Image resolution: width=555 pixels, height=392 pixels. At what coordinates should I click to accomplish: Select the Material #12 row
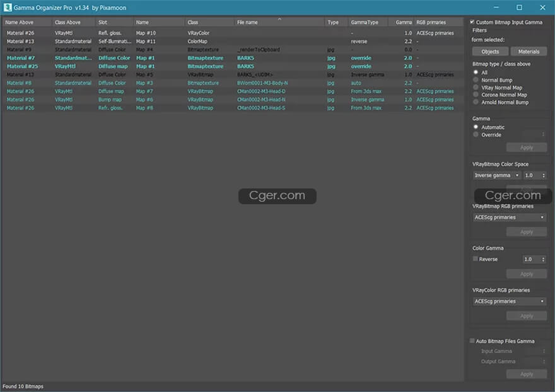(233, 74)
